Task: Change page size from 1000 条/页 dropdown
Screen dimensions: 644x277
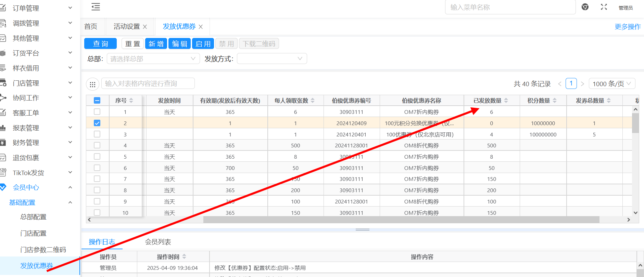Action: [x=611, y=84]
